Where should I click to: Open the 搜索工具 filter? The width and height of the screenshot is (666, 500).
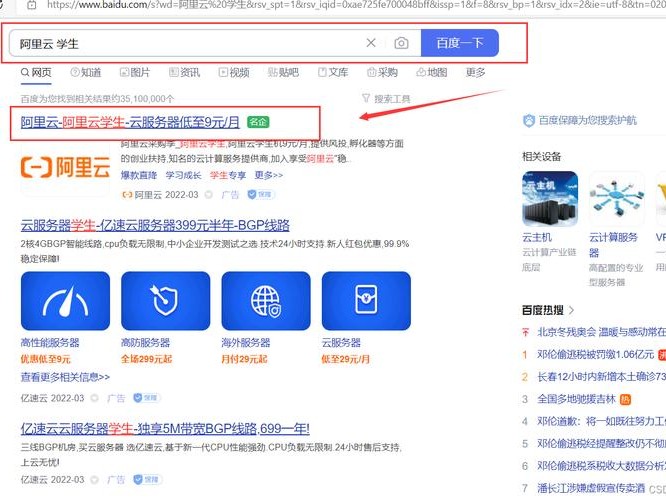click(x=386, y=99)
